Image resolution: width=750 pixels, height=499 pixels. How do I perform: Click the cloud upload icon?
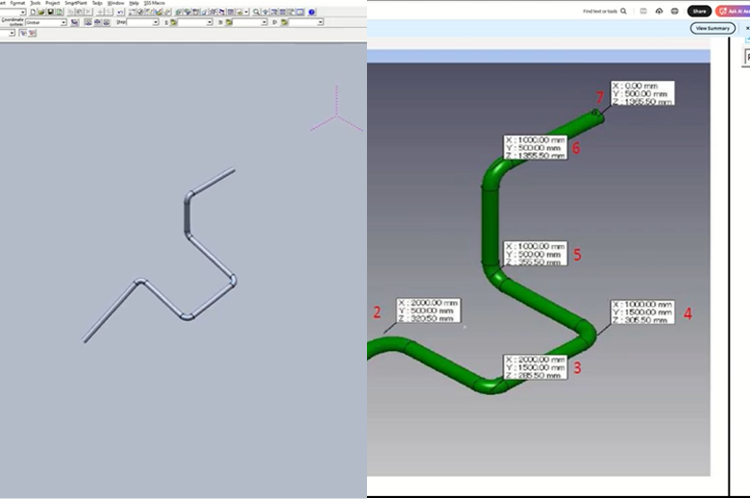[x=659, y=11]
